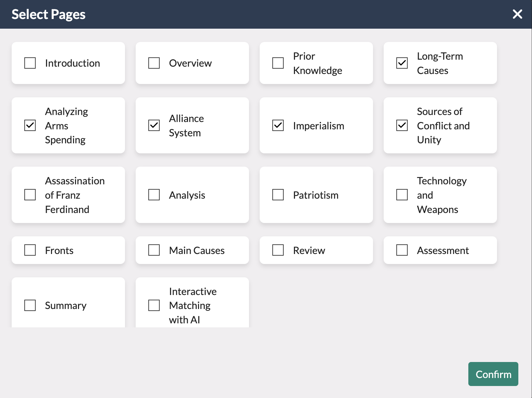Uncheck the Long-Term Causes page
This screenshot has width=532, height=398.
point(402,63)
